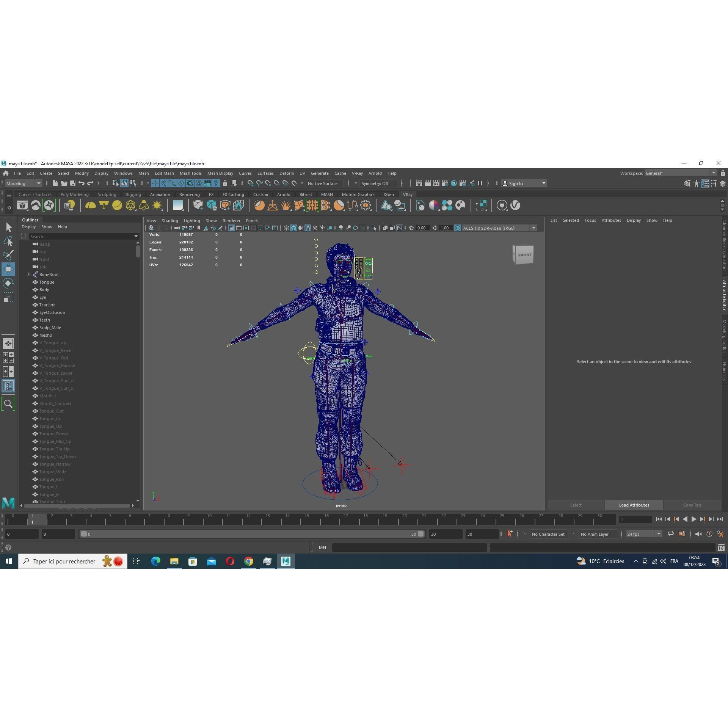The height and width of the screenshot is (728, 728).
Task: Toggle wireframe on shaded in viewport toolbar
Action: pos(308,228)
